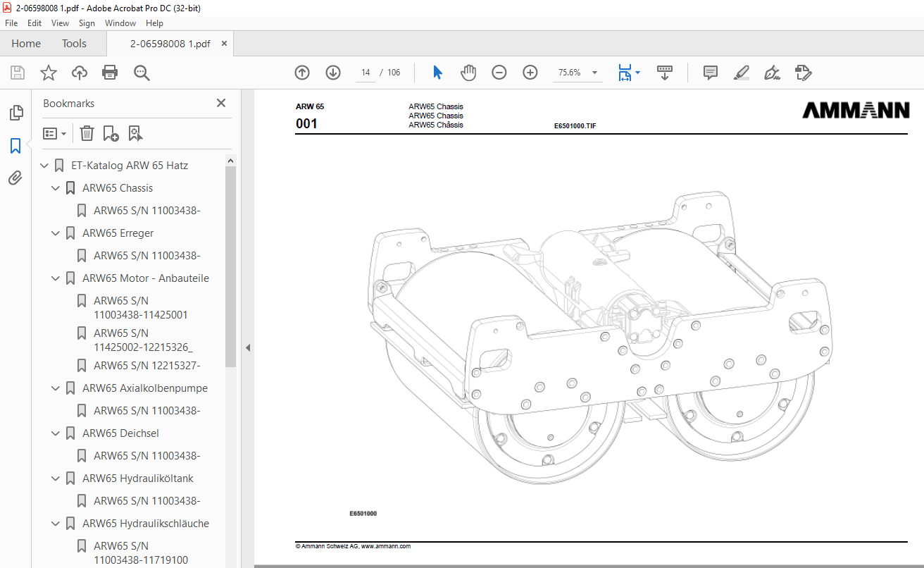Click the bookmarks panel vertical scrollbar

(230, 266)
